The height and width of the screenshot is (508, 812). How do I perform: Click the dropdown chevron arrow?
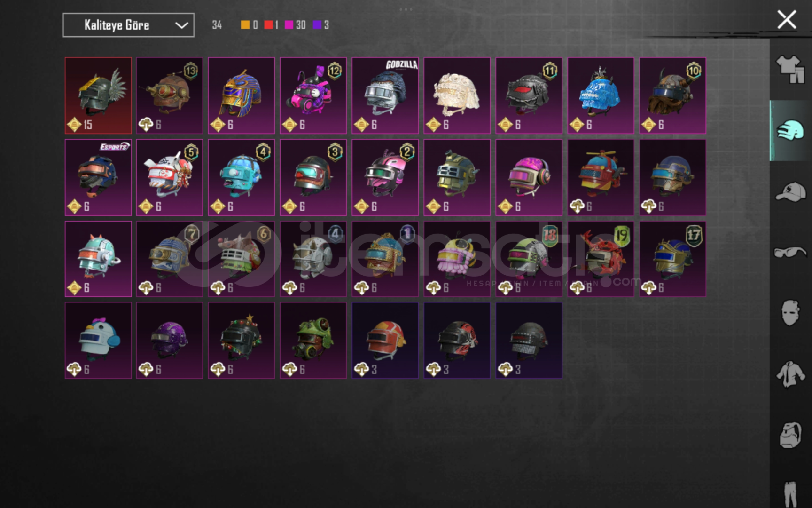(x=181, y=25)
